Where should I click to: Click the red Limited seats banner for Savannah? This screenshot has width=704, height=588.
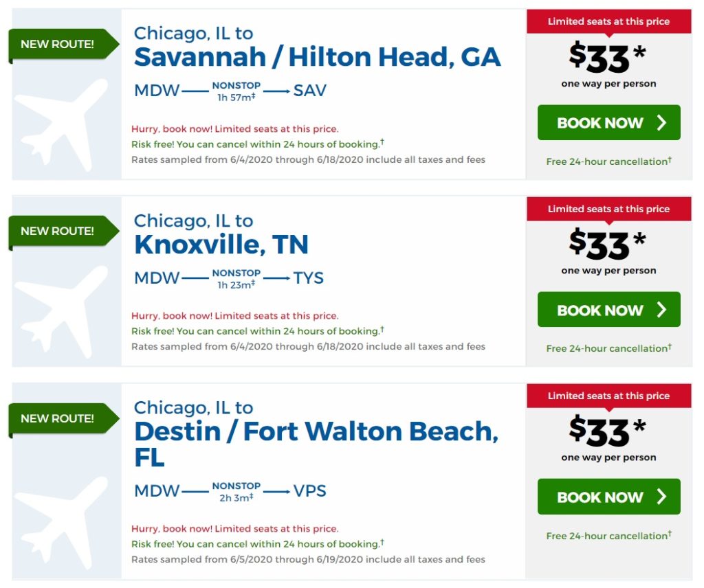[608, 21]
